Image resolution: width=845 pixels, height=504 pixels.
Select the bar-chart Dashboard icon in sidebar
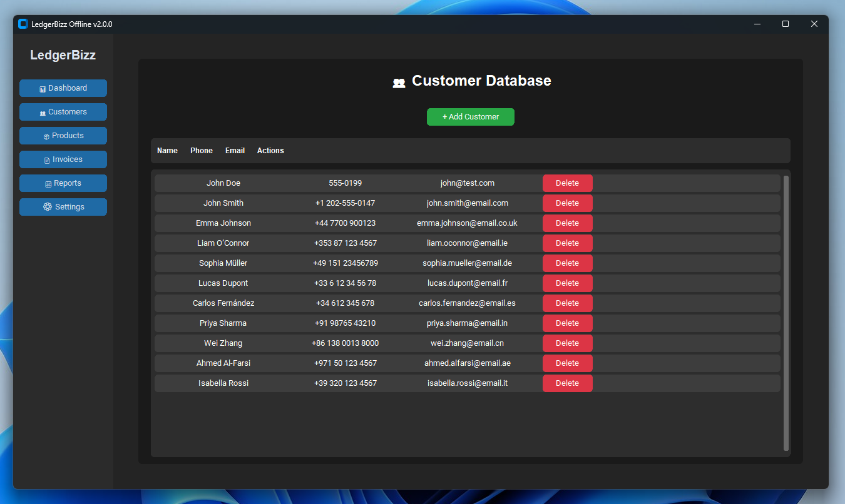point(42,88)
